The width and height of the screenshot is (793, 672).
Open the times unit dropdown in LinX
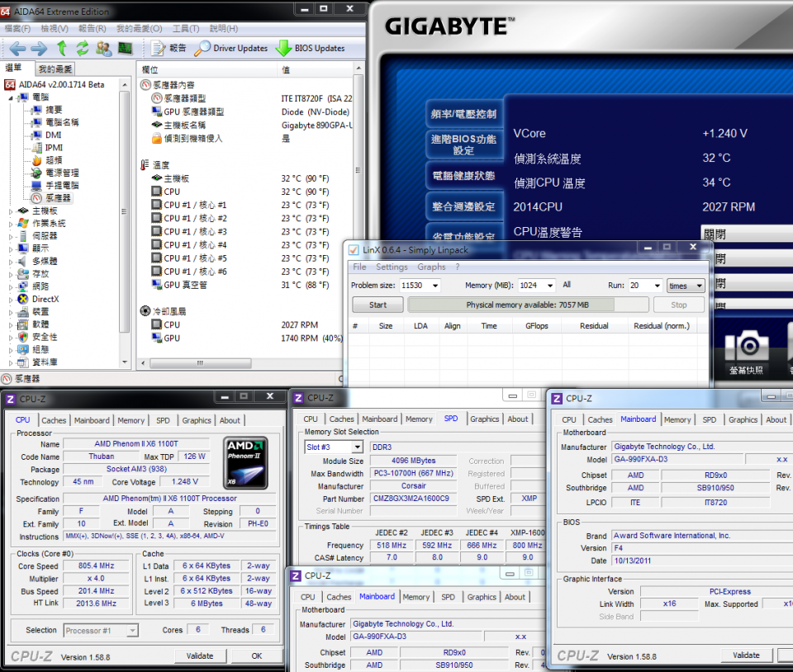tap(685, 285)
